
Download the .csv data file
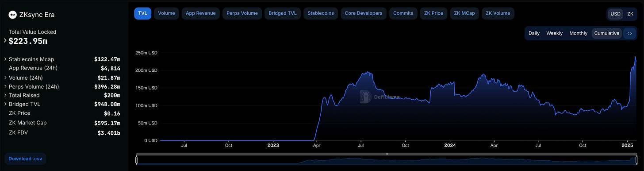pos(26,159)
